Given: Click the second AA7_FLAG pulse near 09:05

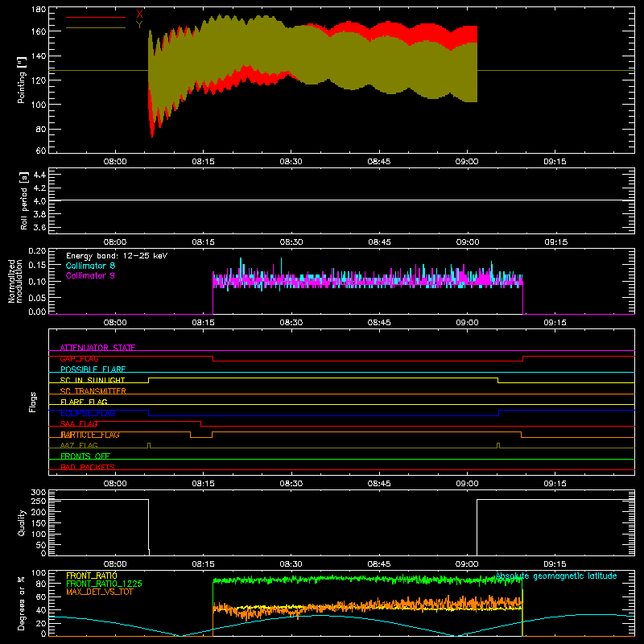Looking at the screenshot, I should (498, 445).
